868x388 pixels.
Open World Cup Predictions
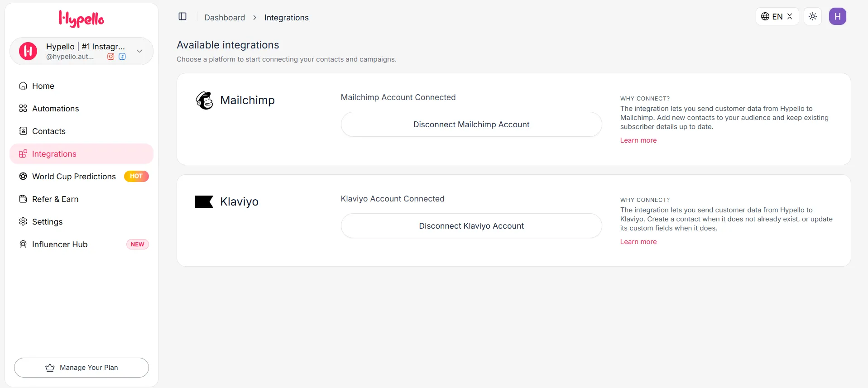(82, 177)
